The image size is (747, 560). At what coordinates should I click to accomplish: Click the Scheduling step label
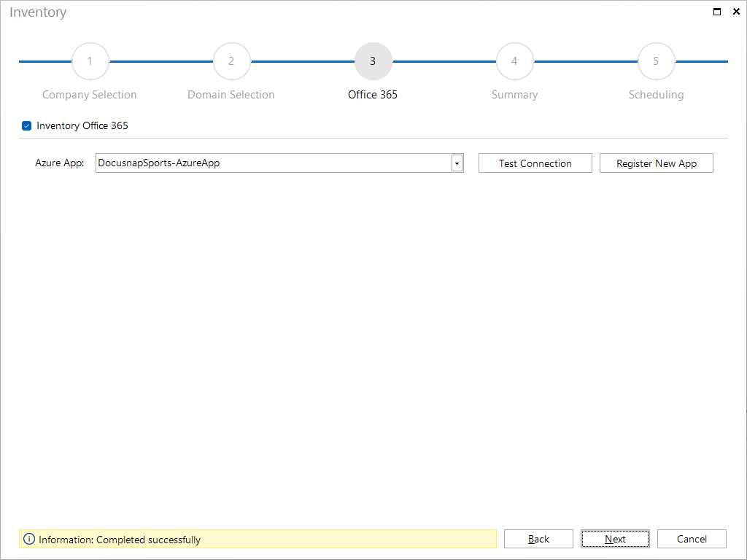pos(656,95)
